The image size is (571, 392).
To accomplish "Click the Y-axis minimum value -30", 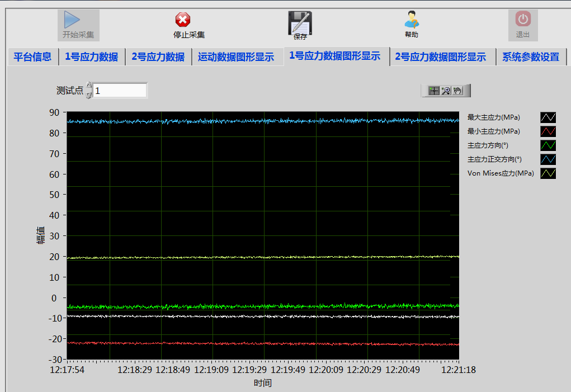I will coord(55,359).
